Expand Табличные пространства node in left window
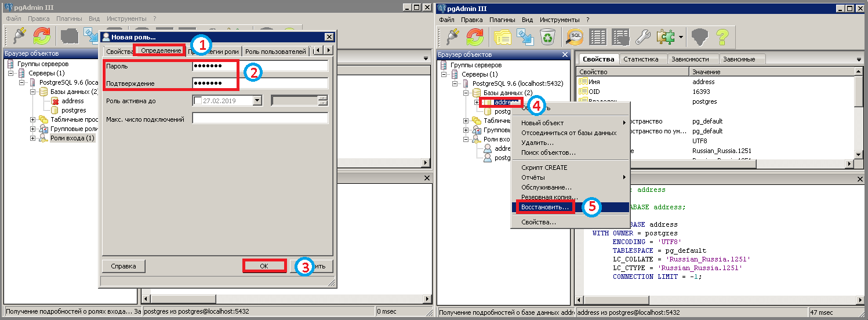The width and height of the screenshot is (868, 320). pyautogui.click(x=33, y=120)
